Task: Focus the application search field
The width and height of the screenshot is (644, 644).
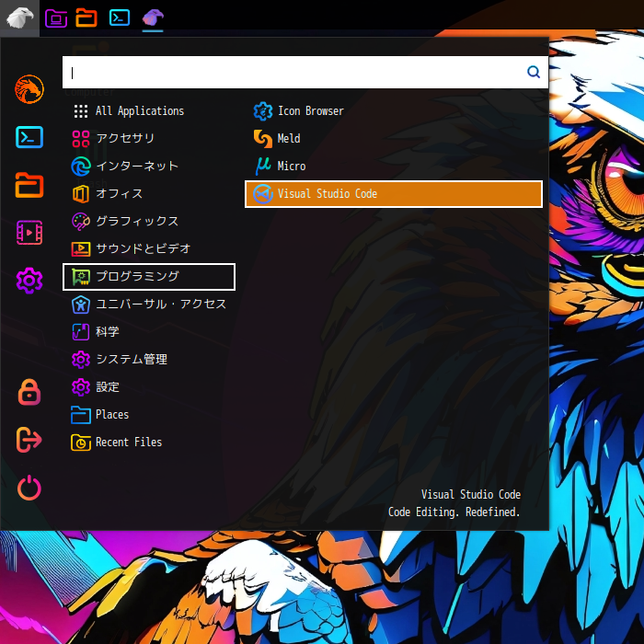Action: [294, 72]
